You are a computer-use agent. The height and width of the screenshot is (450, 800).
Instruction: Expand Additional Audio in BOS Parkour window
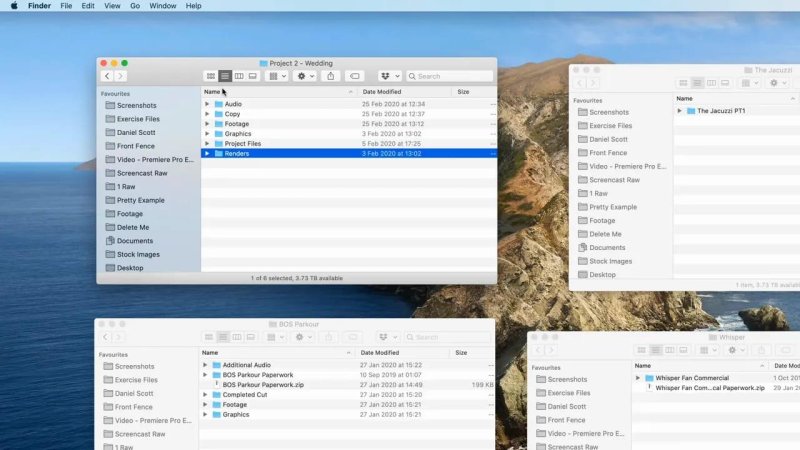205,365
